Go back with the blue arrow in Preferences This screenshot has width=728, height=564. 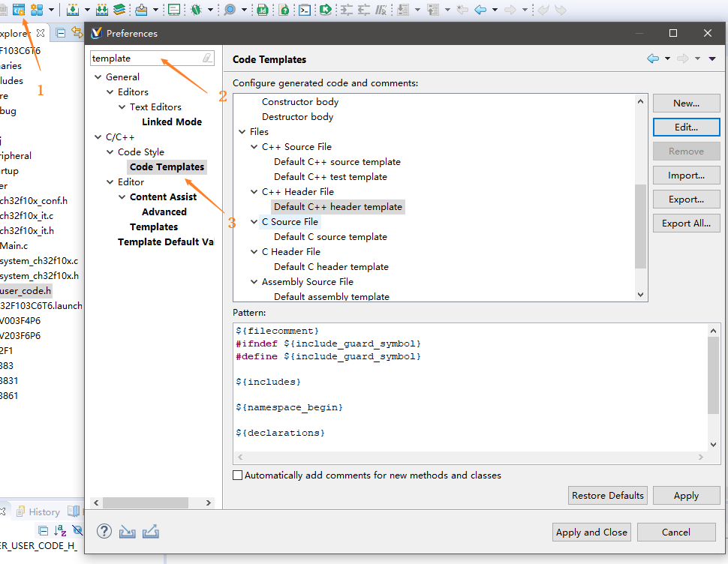click(653, 58)
